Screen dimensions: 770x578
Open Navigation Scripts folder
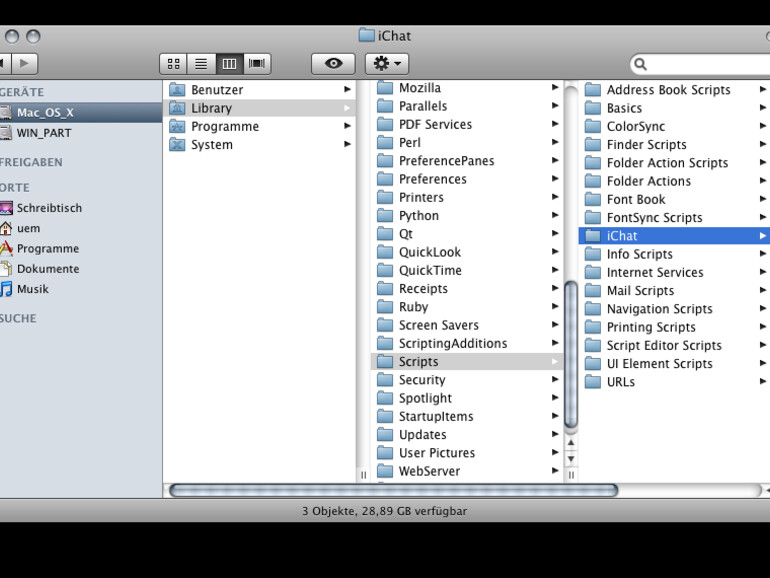coord(674,309)
